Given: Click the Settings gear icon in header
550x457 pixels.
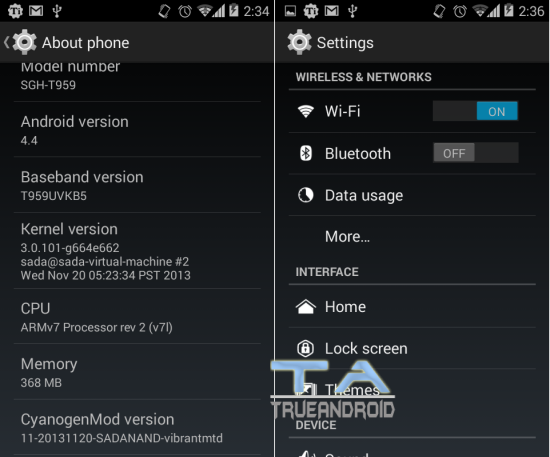Looking at the screenshot, I should 299,42.
